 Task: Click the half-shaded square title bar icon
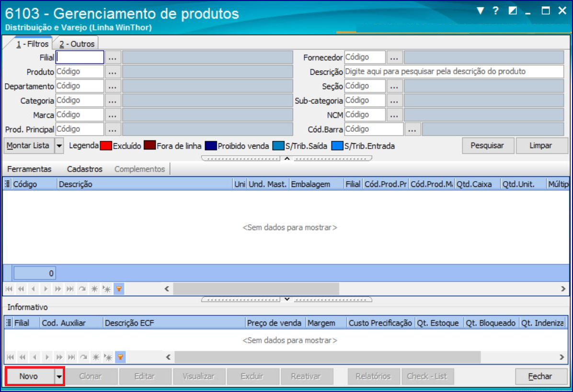click(513, 11)
